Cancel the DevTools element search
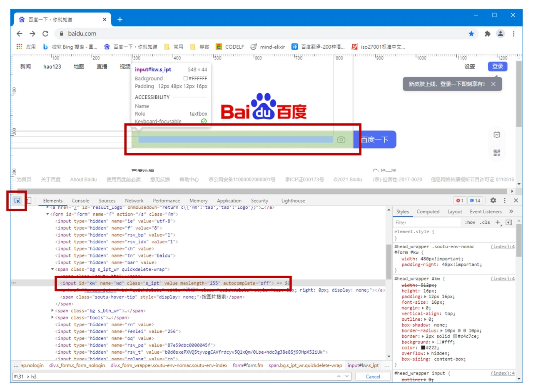This screenshot has height=392, width=533. (373, 377)
